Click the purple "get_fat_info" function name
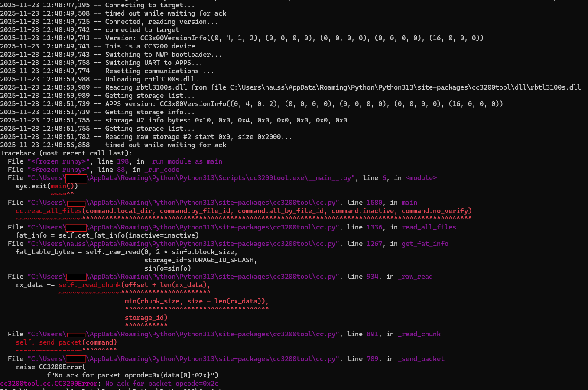588x390 pixels. click(425, 244)
